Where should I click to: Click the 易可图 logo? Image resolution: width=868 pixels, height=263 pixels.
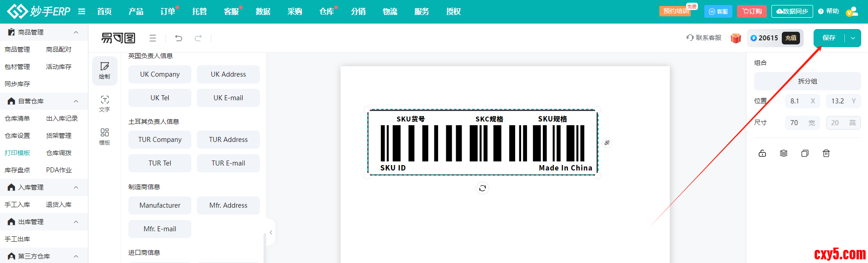click(118, 38)
